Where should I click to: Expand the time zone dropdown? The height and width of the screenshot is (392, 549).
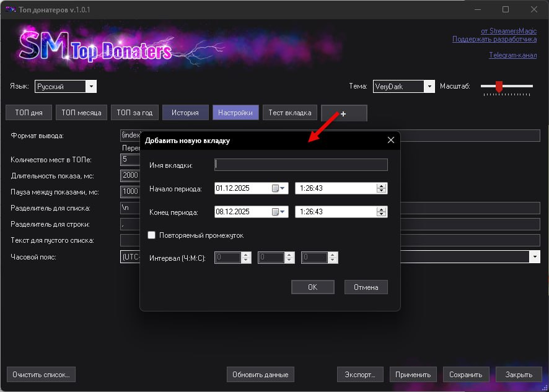click(534, 256)
